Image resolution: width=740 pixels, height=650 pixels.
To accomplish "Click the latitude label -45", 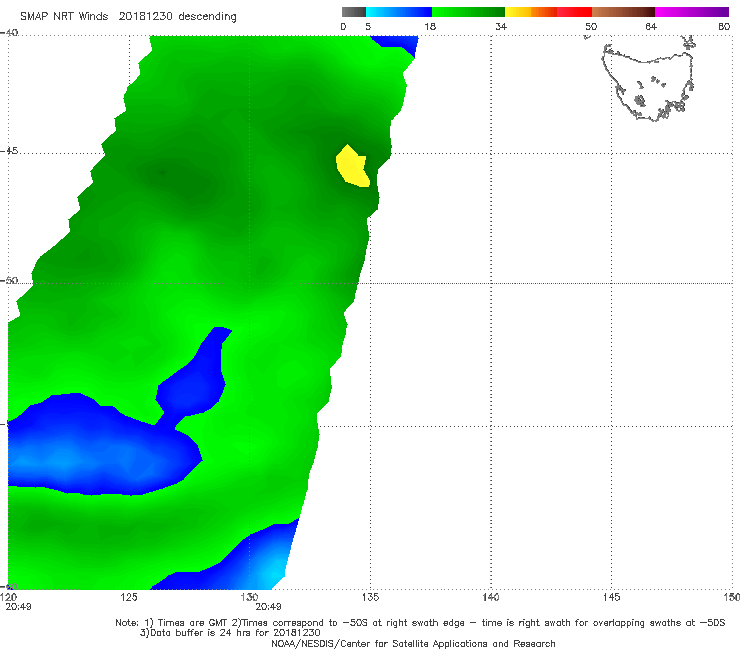I will pyautogui.click(x=9, y=151).
